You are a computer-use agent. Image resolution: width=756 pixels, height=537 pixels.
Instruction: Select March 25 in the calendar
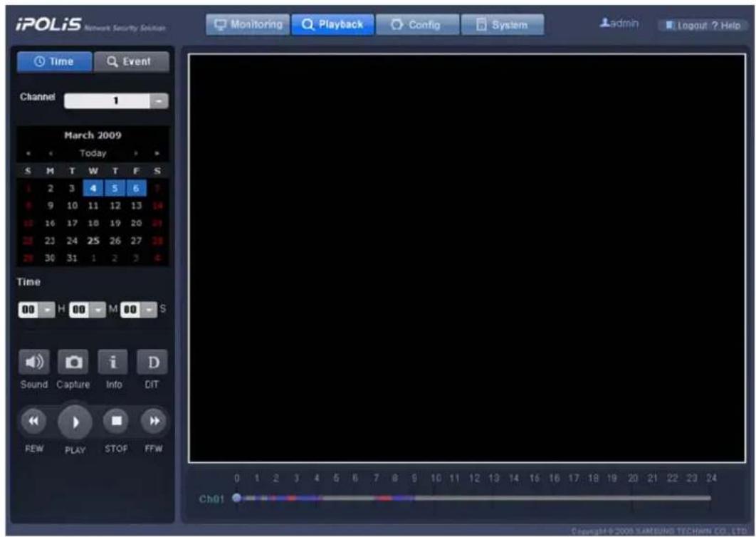coord(93,241)
